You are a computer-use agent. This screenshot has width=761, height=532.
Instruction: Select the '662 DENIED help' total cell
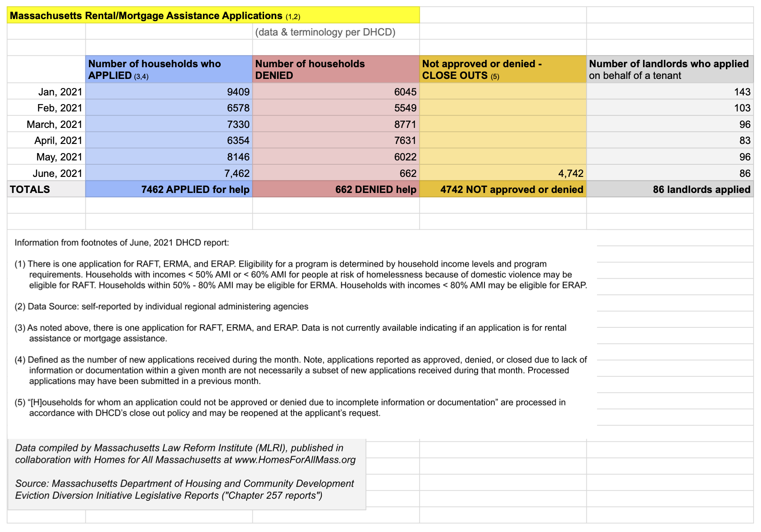coord(376,189)
